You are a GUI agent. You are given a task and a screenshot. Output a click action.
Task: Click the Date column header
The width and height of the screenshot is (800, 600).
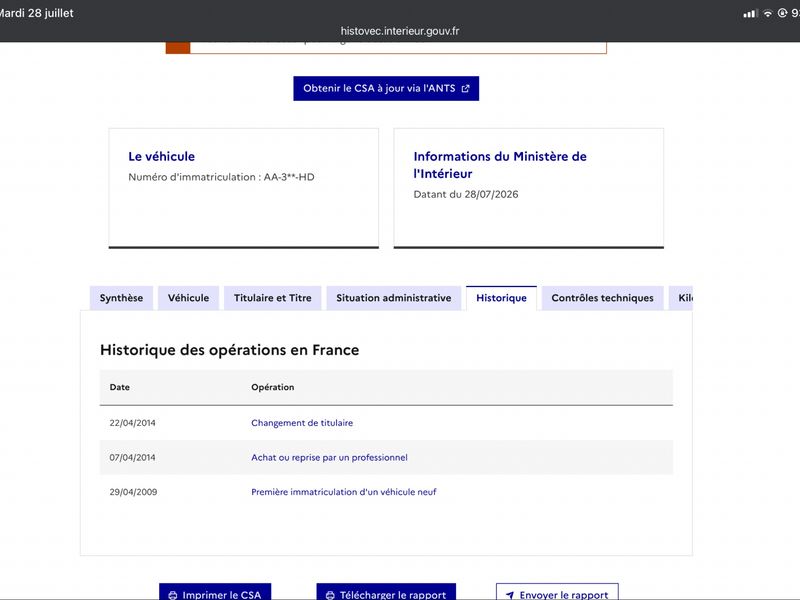(119, 387)
